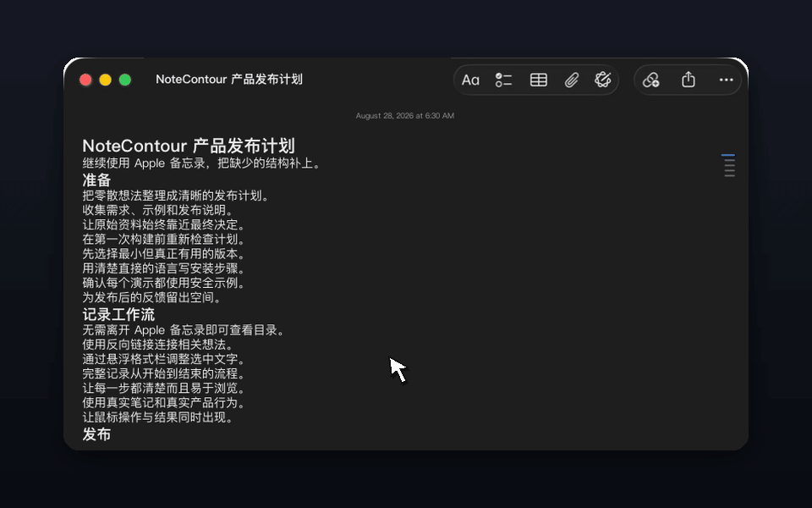The height and width of the screenshot is (508, 812).
Task: Click the line 完整记录从开始到结束的流程。
Action: pos(165,373)
